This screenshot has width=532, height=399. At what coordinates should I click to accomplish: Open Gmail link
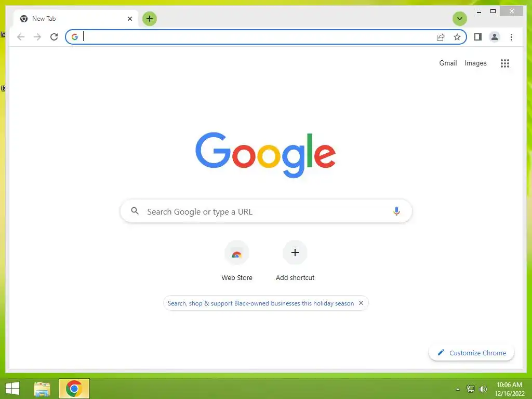click(x=448, y=63)
